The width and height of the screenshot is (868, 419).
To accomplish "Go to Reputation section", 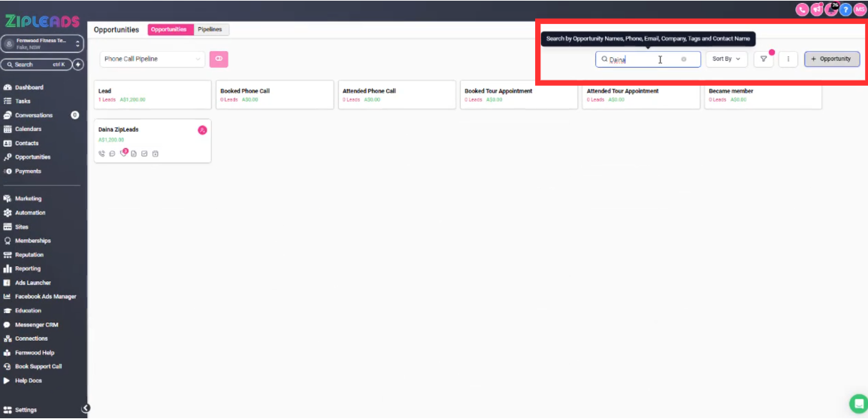I will coord(29,255).
